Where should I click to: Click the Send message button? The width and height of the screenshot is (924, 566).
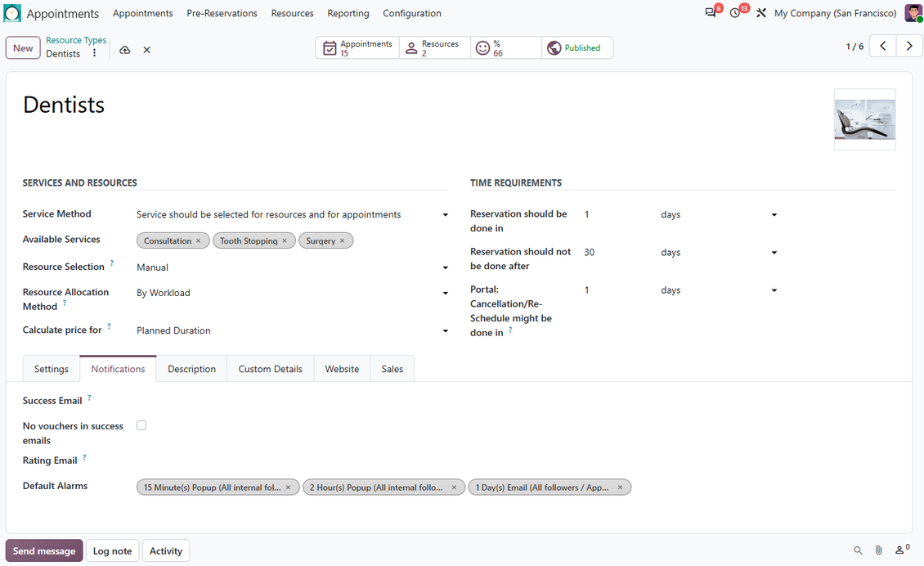point(44,550)
